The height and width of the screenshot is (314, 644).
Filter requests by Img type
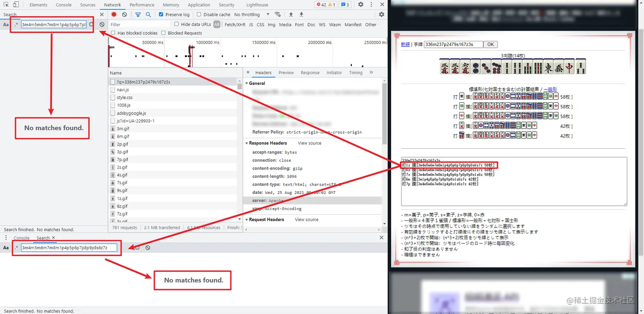tap(272, 25)
